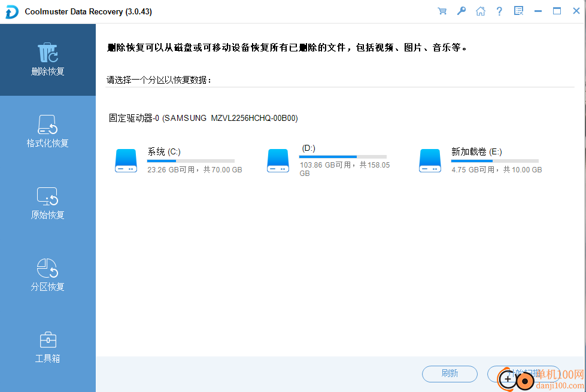The width and height of the screenshot is (586, 392).
Task: Select partition label 系统 (C:)
Action: pyautogui.click(x=164, y=152)
